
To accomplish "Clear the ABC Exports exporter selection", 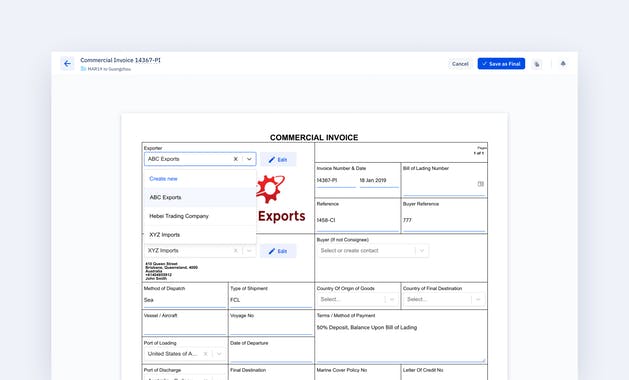I will (236, 159).
